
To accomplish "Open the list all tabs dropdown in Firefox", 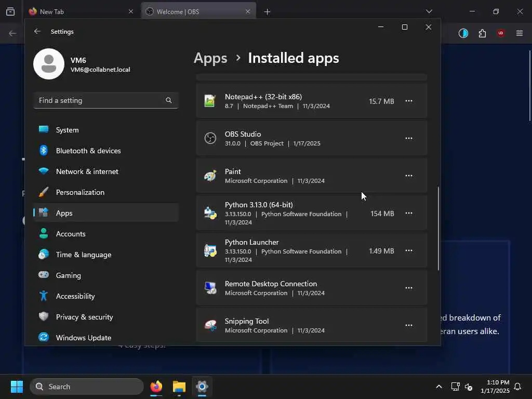I will 429,11.
